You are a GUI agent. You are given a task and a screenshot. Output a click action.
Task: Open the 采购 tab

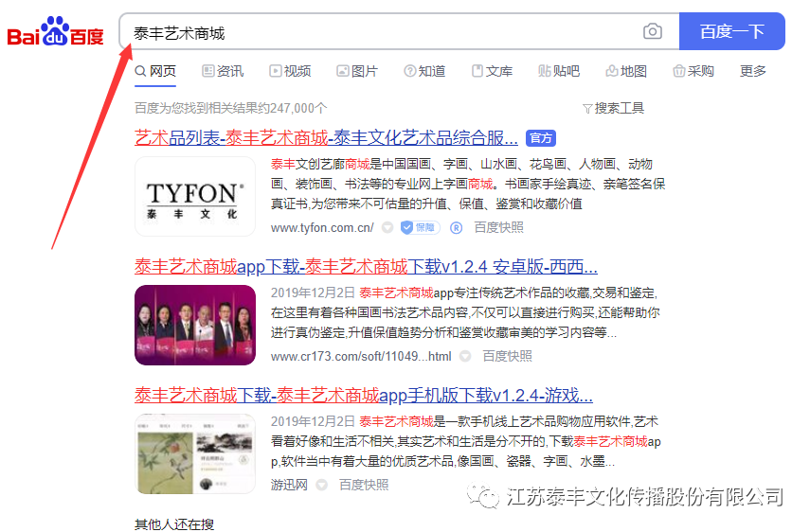pyautogui.click(x=693, y=71)
